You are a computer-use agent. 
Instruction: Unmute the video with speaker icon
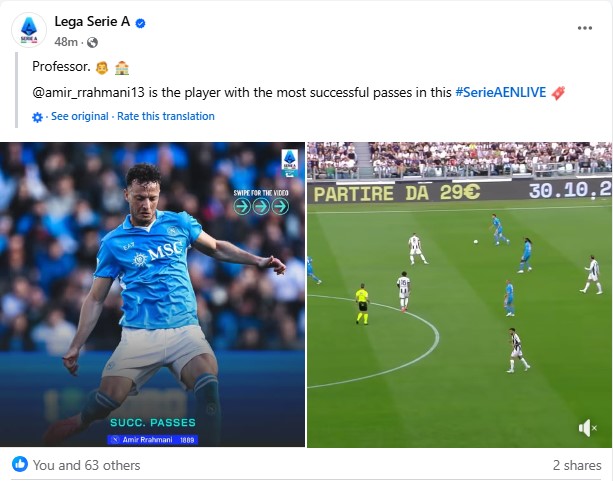click(587, 428)
